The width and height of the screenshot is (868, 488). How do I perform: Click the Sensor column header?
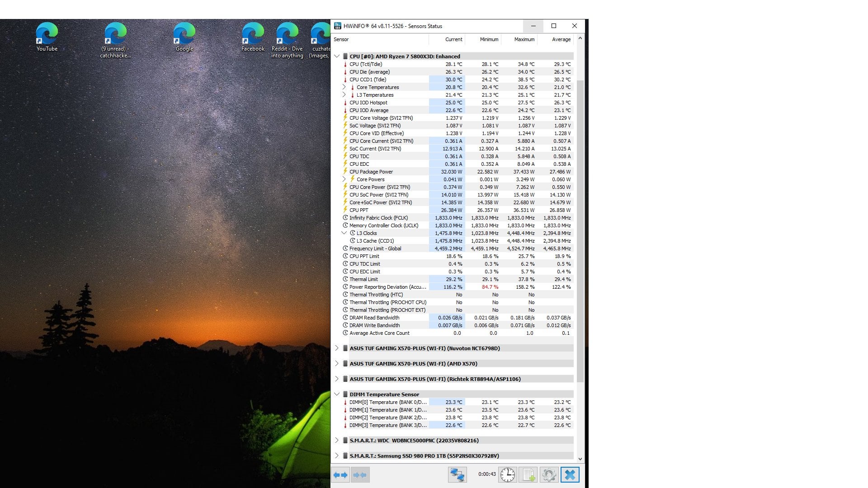380,39
